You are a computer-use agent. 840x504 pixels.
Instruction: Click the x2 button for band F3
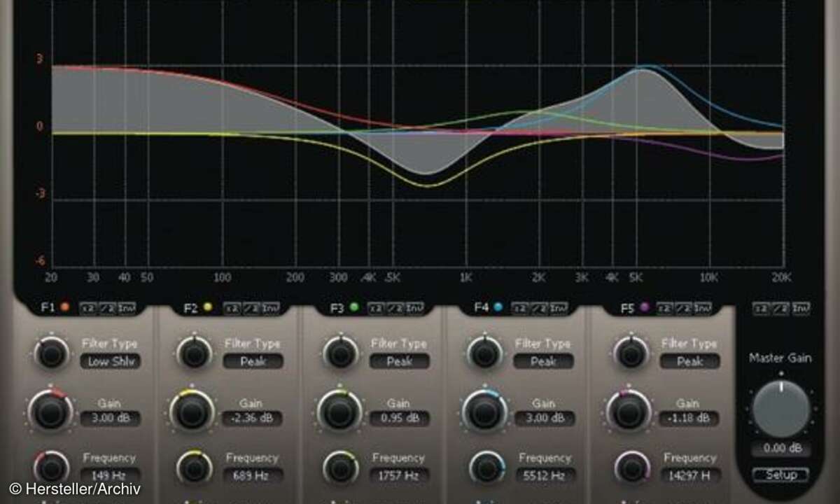[x=376, y=308]
